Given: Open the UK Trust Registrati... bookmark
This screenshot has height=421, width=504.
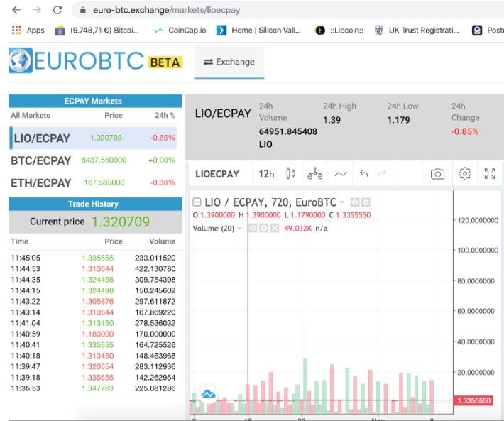Looking at the screenshot, I should point(417,31).
